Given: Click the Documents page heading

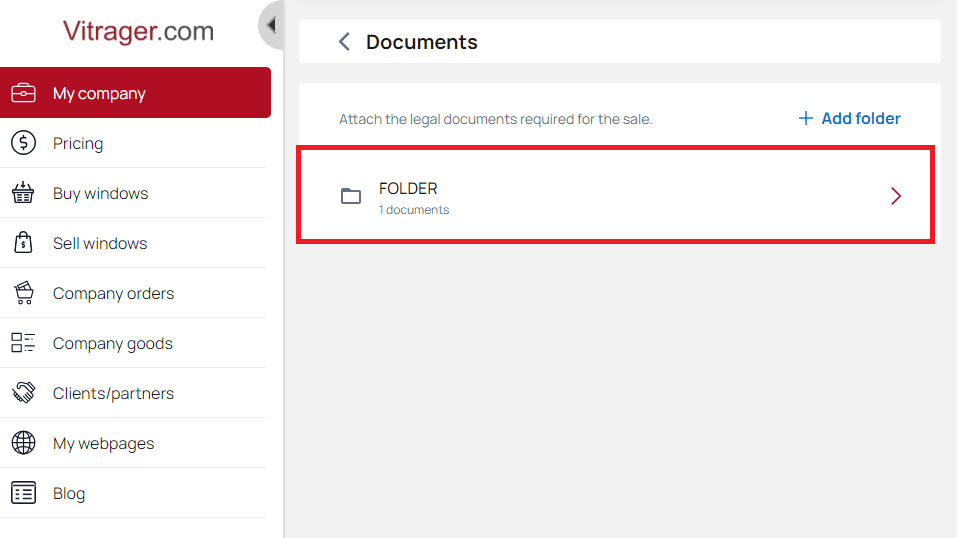Looking at the screenshot, I should pyautogui.click(x=421, y=42).
